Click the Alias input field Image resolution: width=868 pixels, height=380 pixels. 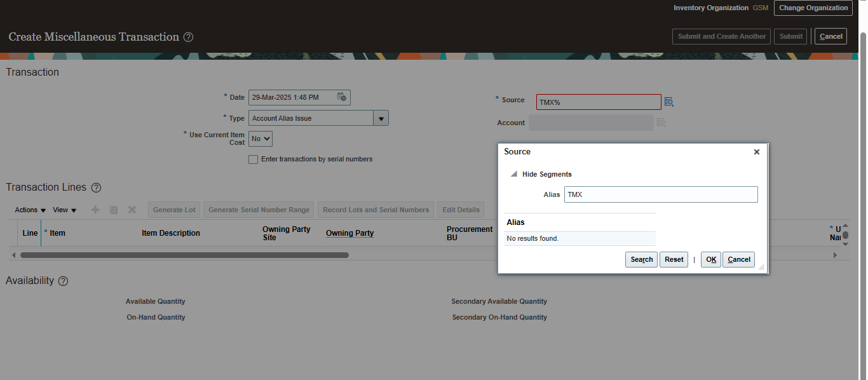[660, 194]
